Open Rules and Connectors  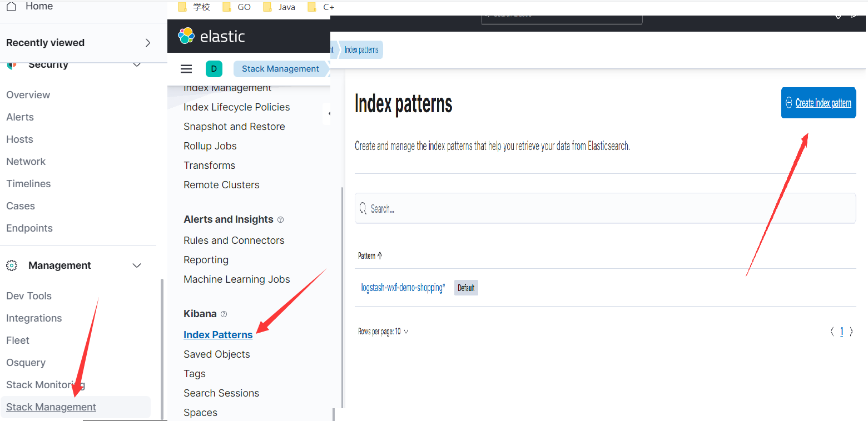234,240
